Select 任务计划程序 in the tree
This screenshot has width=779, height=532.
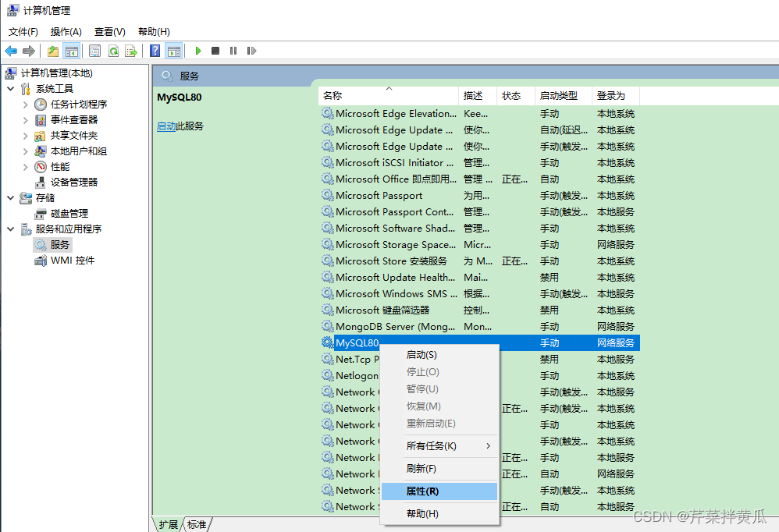pos(79,105)
